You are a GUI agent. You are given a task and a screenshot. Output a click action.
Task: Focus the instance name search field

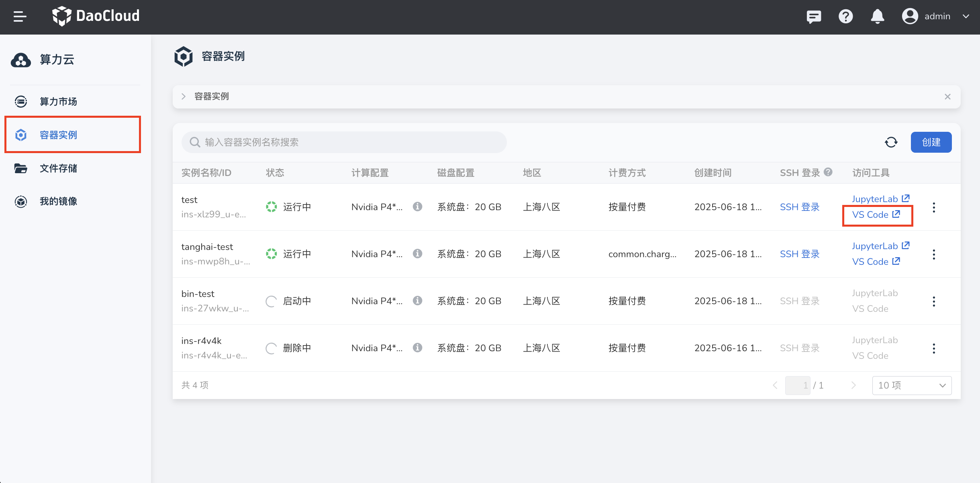tap(344, 142)
